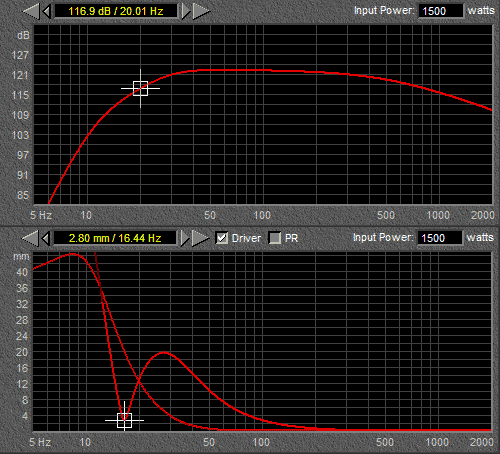Image resolution: width=500 pixels, height=454 pixels.
Task: Click the small right step arrow on the SPL graph
Action: (186, 11)
